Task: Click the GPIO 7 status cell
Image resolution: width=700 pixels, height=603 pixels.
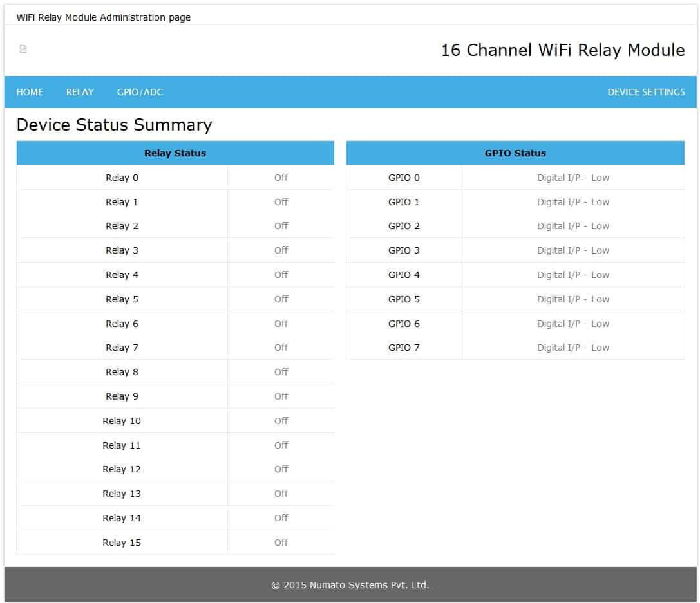Action: tap(572, 348)
